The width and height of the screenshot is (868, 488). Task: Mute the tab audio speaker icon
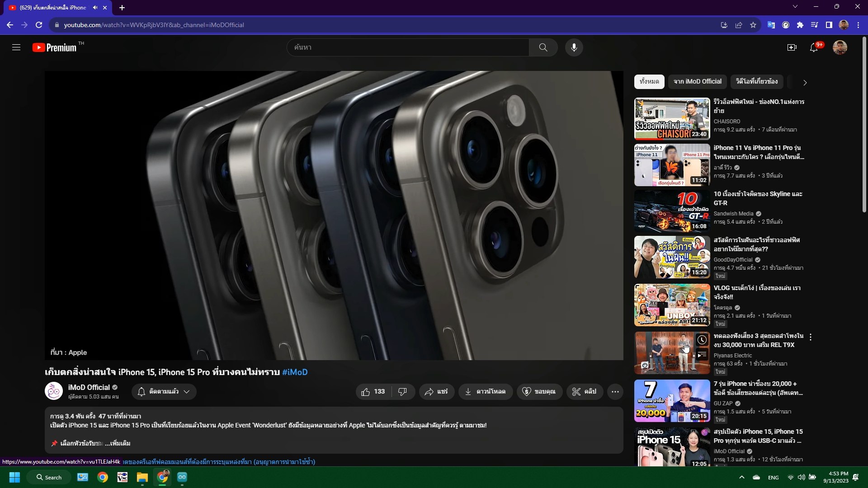coord(95,8)
